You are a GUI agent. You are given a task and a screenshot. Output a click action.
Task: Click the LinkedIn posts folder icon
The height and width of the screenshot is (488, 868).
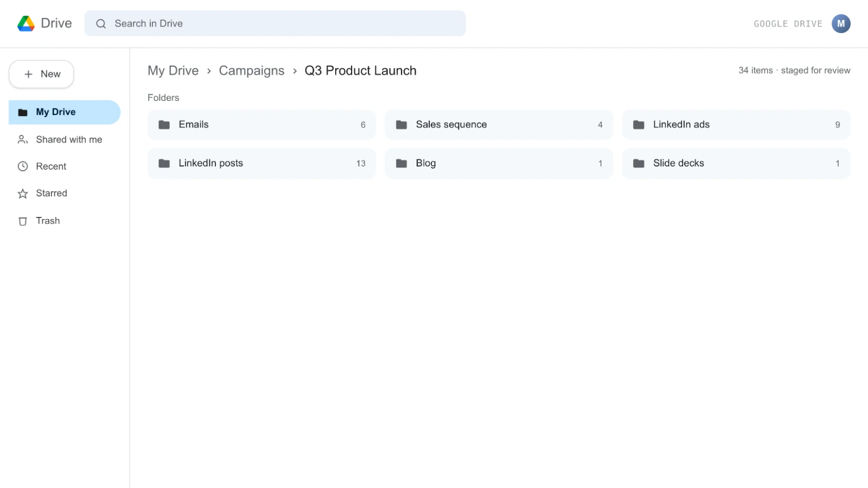[164, 163]
